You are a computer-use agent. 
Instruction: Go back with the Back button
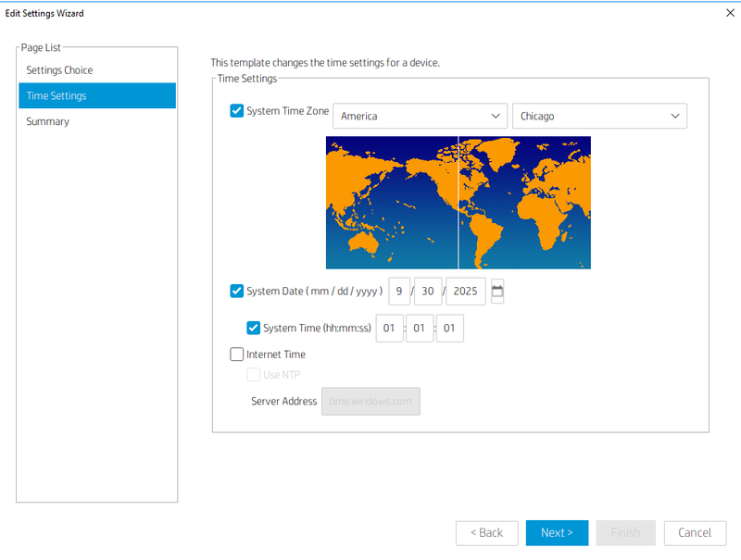coord(486,532)
